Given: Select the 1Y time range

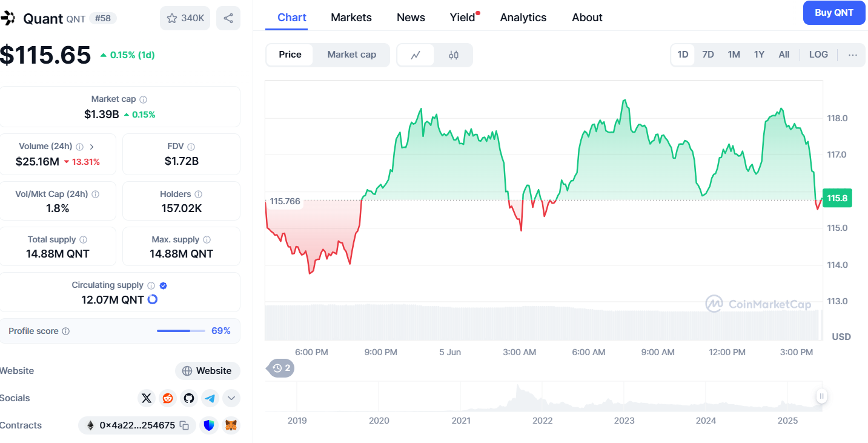Looking at the screenshot, I should tap(759, 55).
